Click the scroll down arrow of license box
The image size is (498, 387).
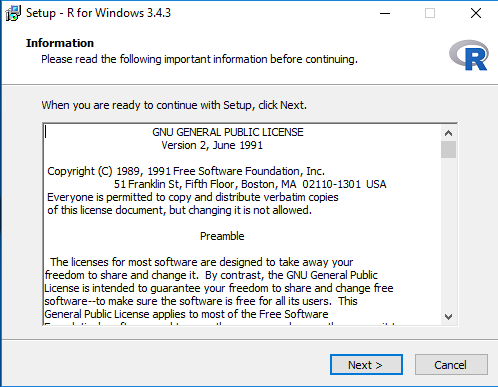click(448, 317)
